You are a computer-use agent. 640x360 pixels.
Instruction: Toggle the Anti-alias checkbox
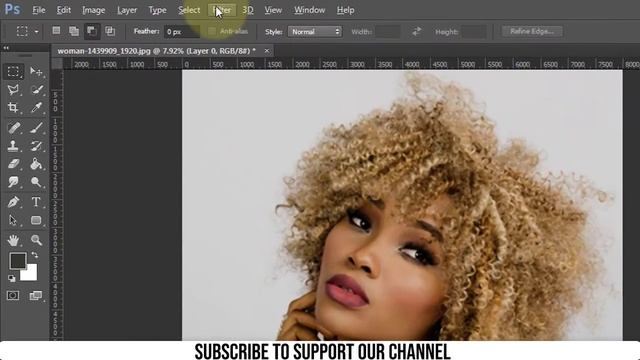click(211, 31)
